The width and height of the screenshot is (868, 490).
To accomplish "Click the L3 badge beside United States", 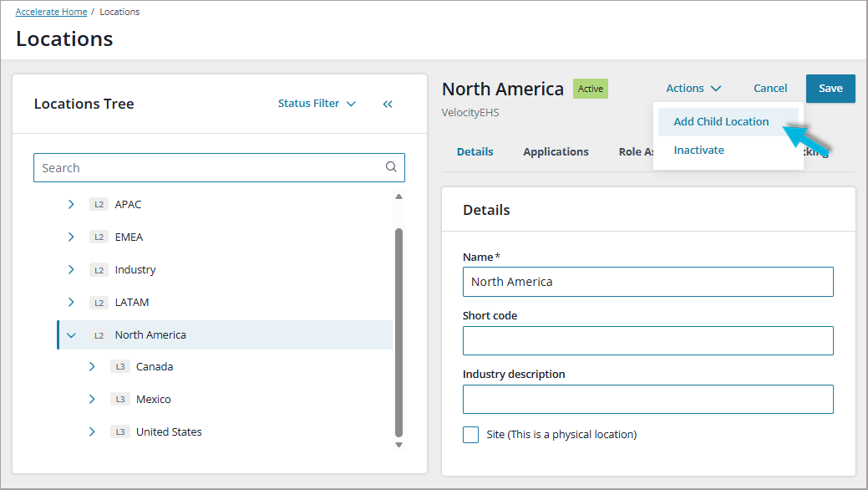I will (120, 431).
